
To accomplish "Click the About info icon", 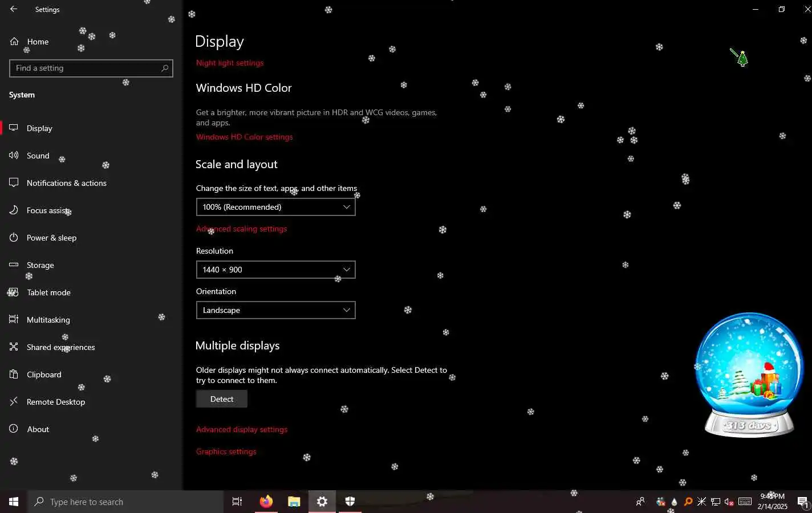I will tap(14, 429).
